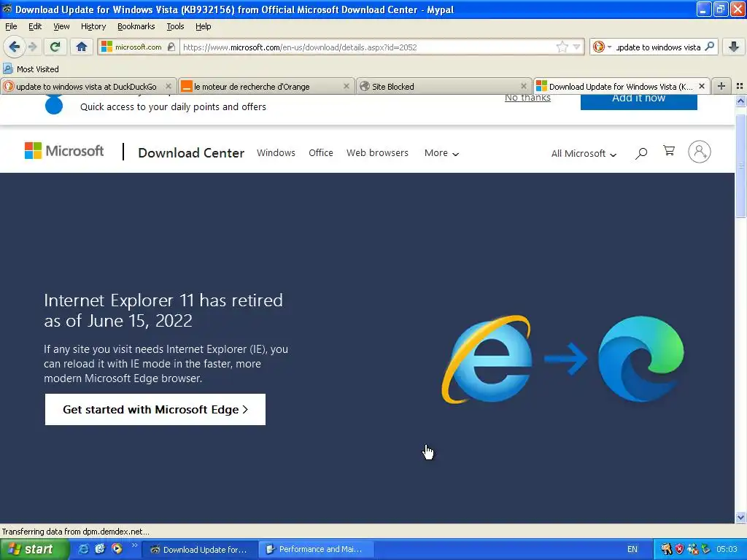747x560 pixels.
Task: Open the Home page icon
Action: (x=82, y=47)
